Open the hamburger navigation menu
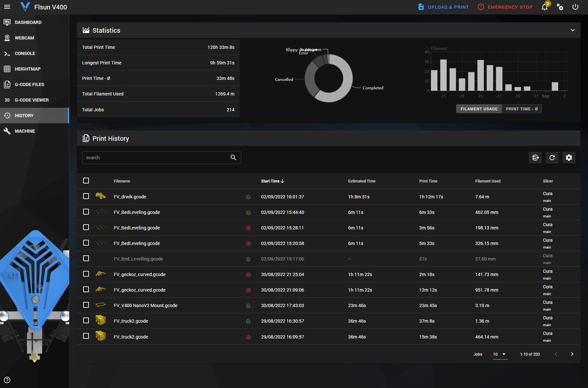The height and width of the screenshot is (388, 588). (7, 7)
